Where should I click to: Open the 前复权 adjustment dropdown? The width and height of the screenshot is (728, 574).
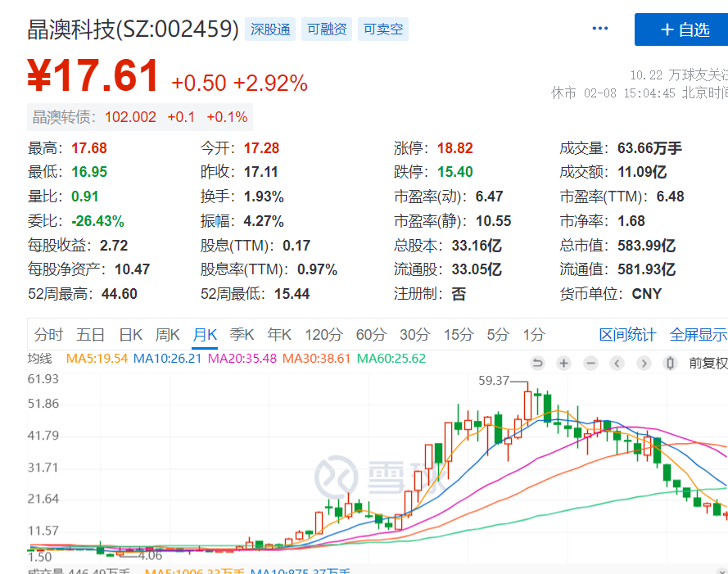click(x=708, y=363)
